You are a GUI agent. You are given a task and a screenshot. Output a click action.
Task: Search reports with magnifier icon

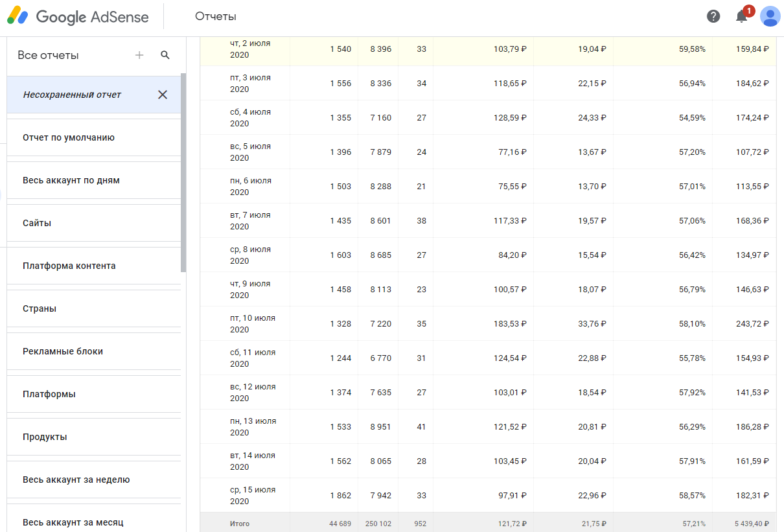point(165,55)
